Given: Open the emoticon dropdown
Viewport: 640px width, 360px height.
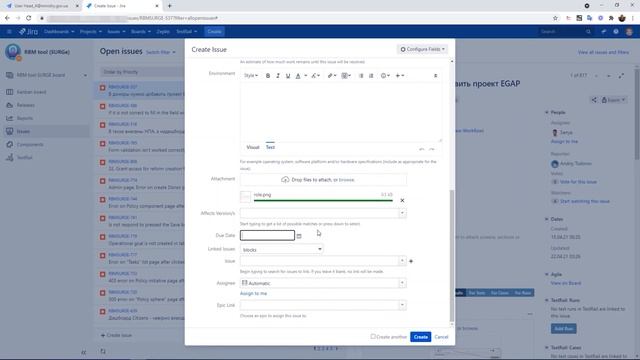Looking at the screenshot, I should (x=385, y=76).
